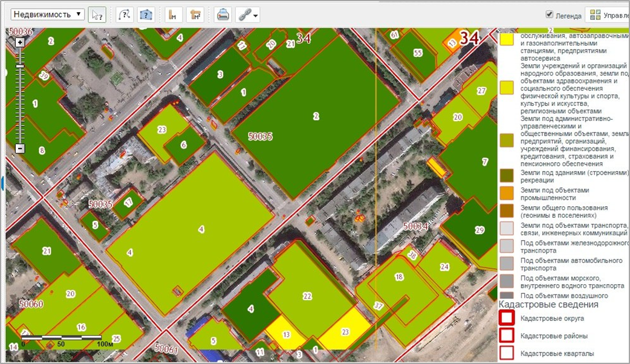Click the Земли под зданиями рекреации swatch
The width and height of the screenshot is (630, 364).
507,175
